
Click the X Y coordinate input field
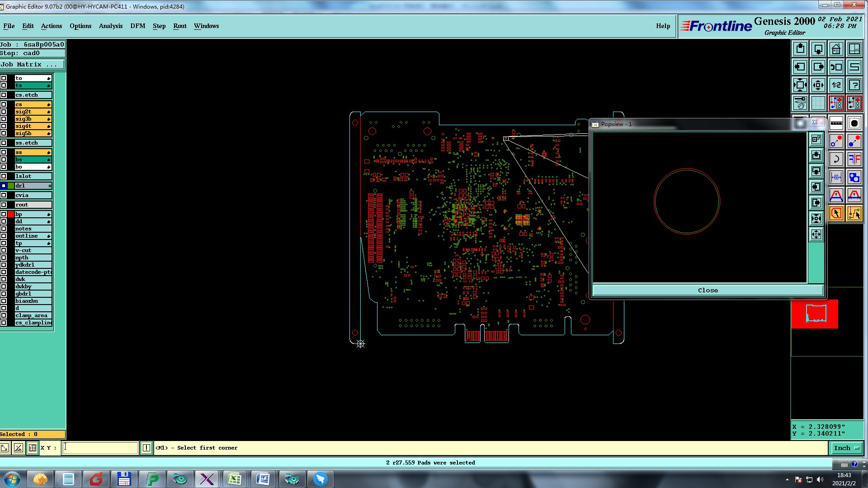(x=99, y=448)
